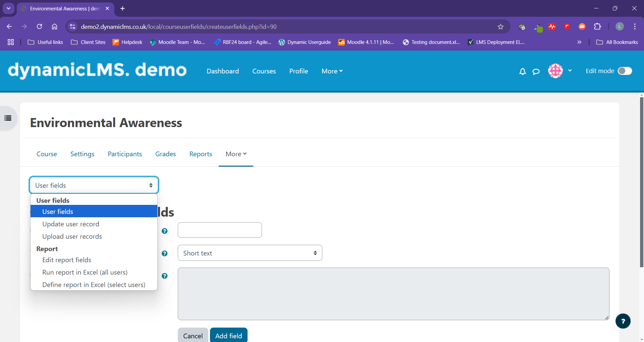Screen dimensions: 644x342
Task: Open the tab search dropdown arrow
Action: [x=8, y=8]
